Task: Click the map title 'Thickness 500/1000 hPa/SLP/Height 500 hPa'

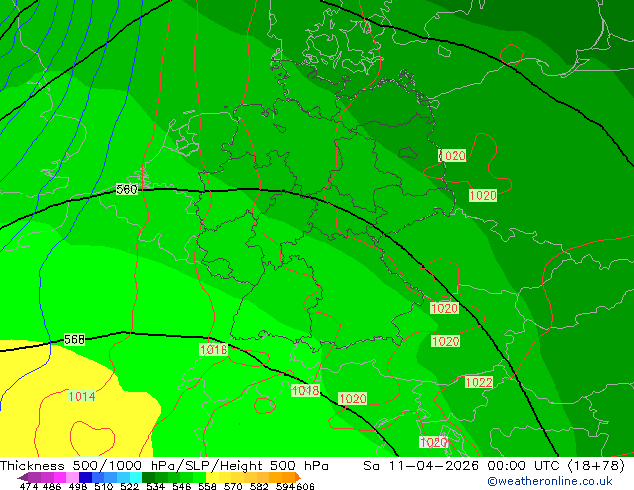Action: pyautogui.click(x=164, y=466)
